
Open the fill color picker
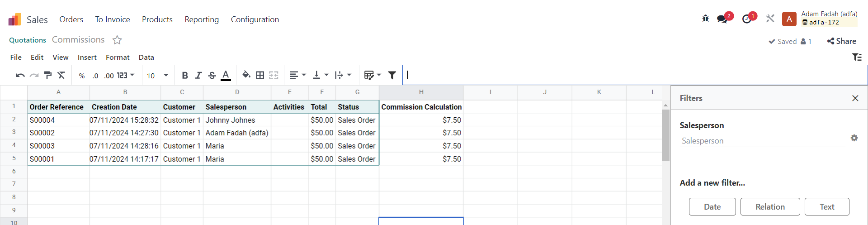246,75
